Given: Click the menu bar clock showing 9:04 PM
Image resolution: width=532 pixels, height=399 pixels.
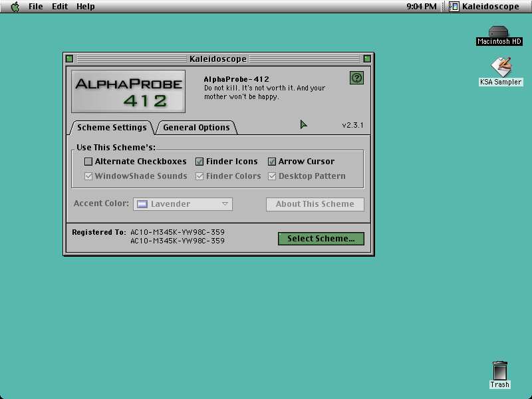Looking at the screenshot, I should [422, 7].
